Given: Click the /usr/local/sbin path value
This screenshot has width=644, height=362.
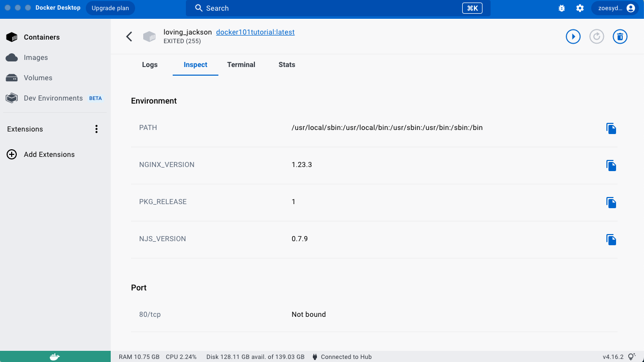Looking at the screenshot, I should pyautogui.click(x=387, y=127).
